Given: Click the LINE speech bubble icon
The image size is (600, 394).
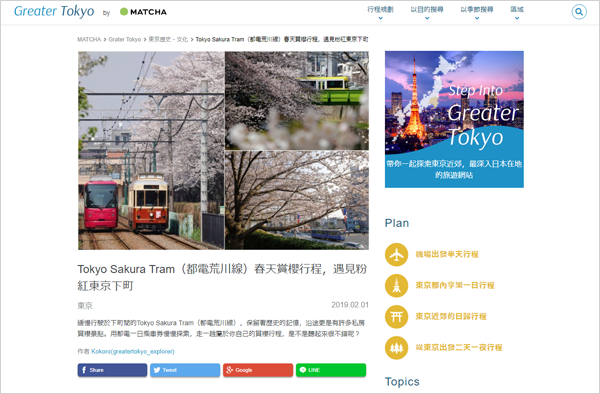Looking at the screenshot, I should coord(303,370).
